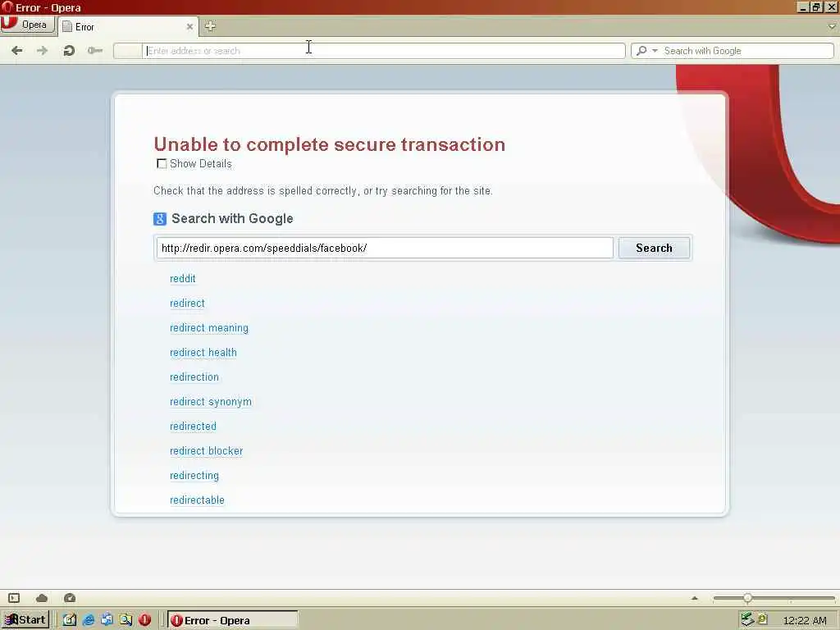840x630 pixels.
Task: Toggle the panels icon in status bar
Action: tap(15, 598)
